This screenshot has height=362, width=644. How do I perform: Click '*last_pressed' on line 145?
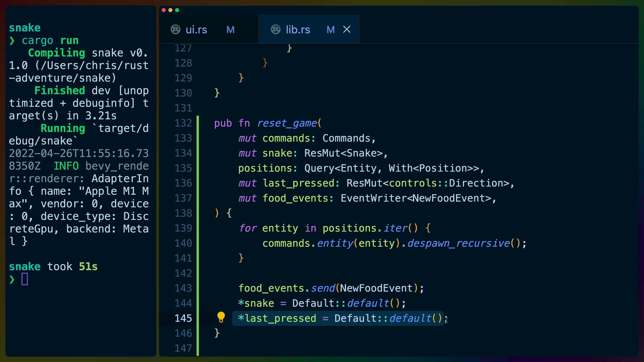pyautogui.click(x=277, y=318)
